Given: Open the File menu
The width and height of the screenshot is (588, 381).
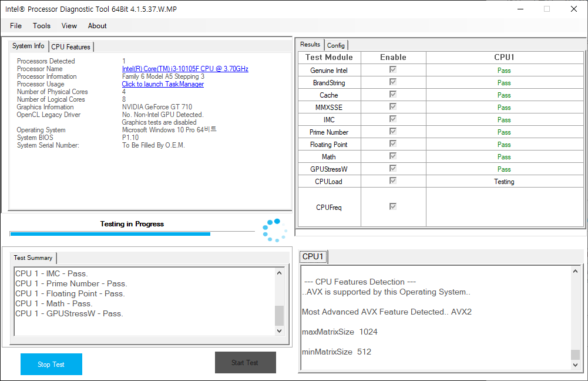Looking at the screenshot, I should (x=16, y=26).
